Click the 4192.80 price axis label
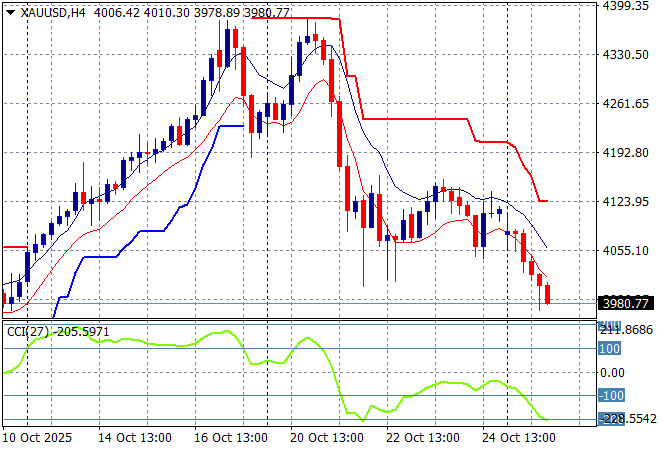This screenshot has width=660, height=450. 627,153
